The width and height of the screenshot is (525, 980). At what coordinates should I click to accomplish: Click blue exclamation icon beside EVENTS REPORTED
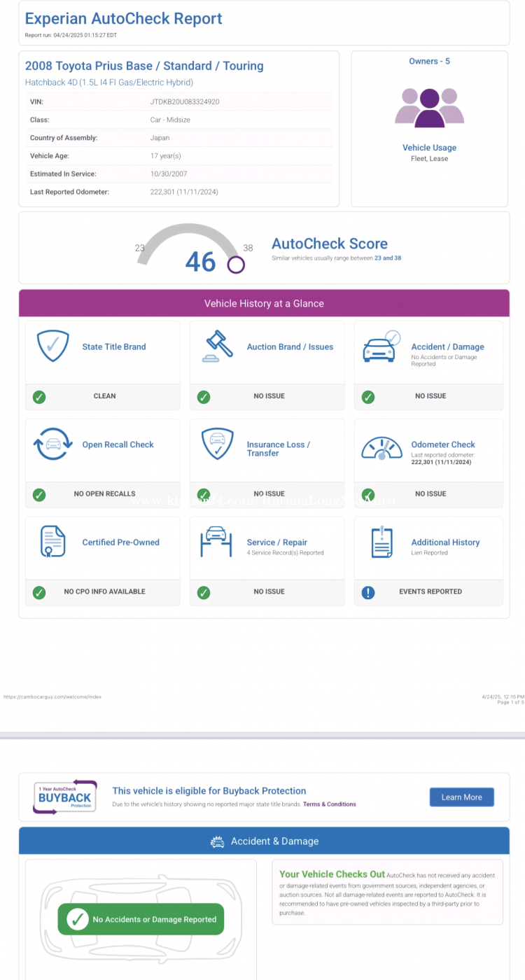(368, 593)
